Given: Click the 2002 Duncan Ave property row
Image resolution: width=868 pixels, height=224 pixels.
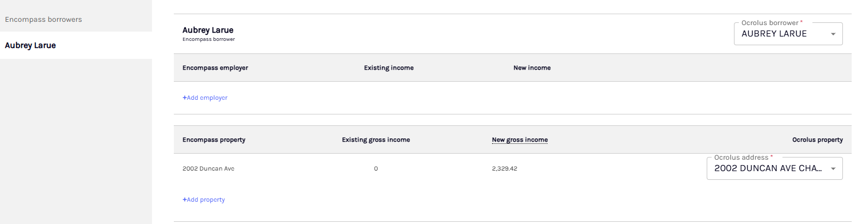Looking at the screenshot, I should point(512,168).
